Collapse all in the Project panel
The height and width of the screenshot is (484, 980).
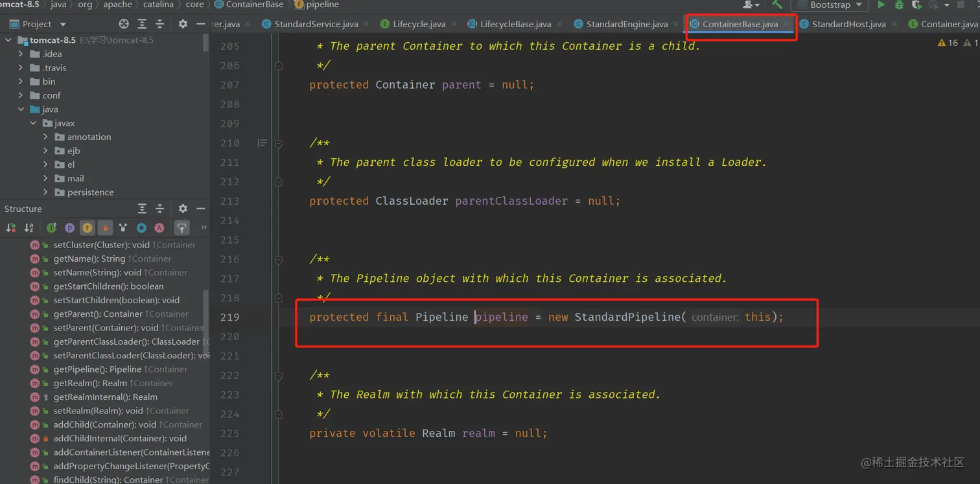coord(160,24)
